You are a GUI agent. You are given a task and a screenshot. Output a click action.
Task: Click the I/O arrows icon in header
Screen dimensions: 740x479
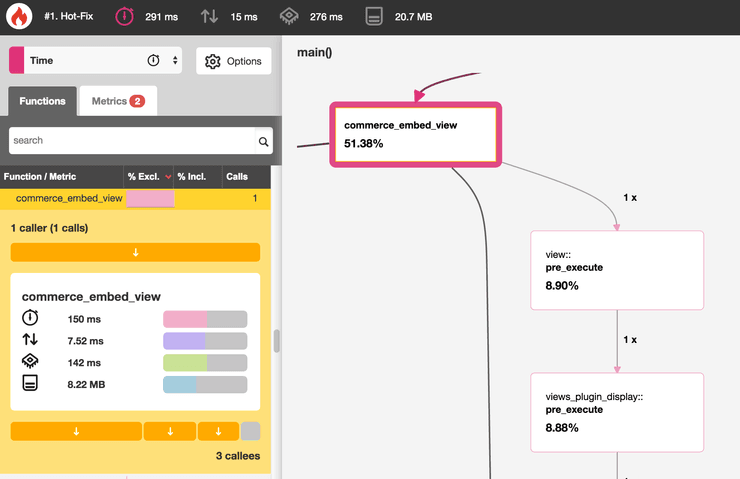209,17
